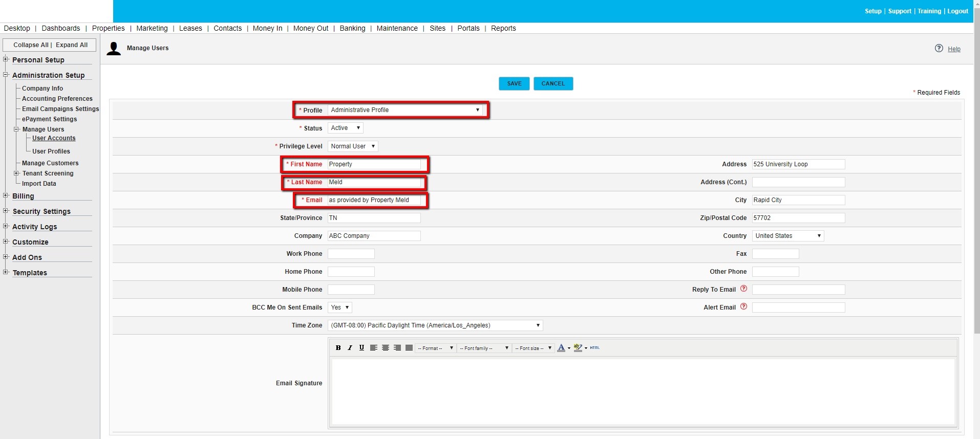
Task: Collapse the Manage Users tree node
Action: tap(16, 129)
